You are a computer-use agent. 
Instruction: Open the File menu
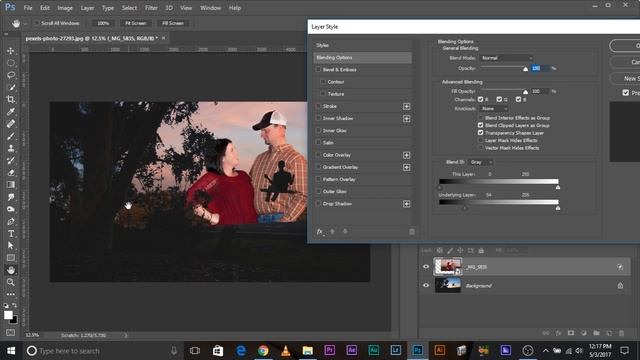point(28,8)
